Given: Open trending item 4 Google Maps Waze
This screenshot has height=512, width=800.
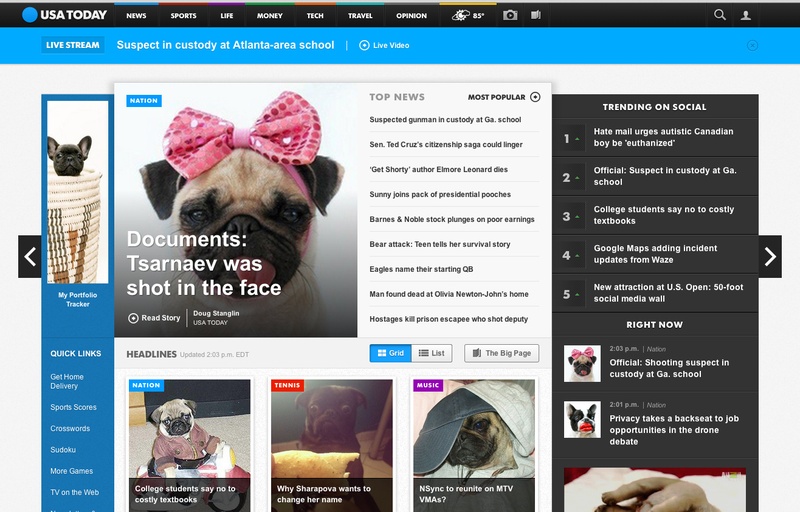Looking at the screenshot, I should click(655, 254).
